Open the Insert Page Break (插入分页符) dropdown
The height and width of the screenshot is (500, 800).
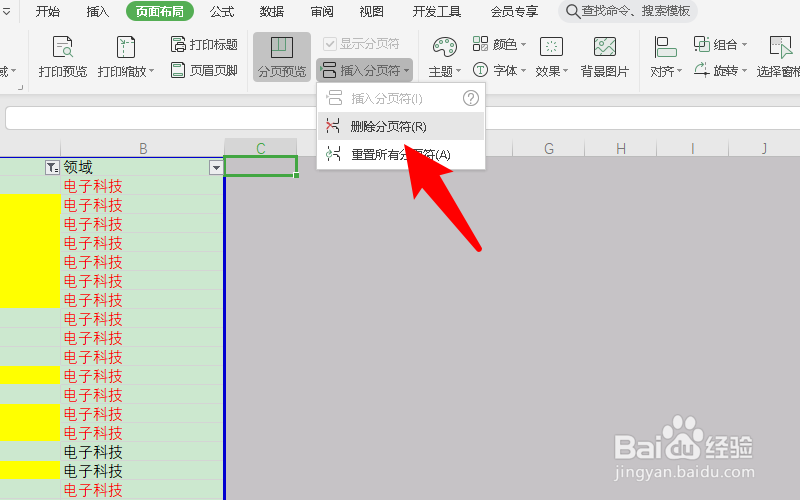point(364,70)
